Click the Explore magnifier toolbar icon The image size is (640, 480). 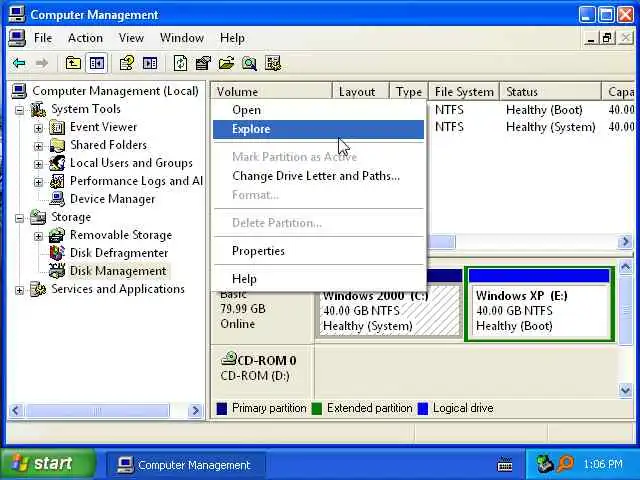coord(249,63)
